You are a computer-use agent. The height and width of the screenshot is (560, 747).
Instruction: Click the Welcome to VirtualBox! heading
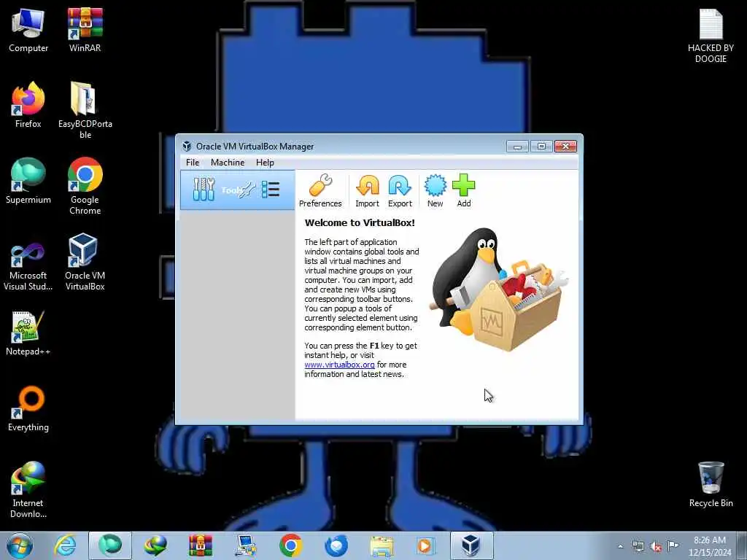[360, 222]
